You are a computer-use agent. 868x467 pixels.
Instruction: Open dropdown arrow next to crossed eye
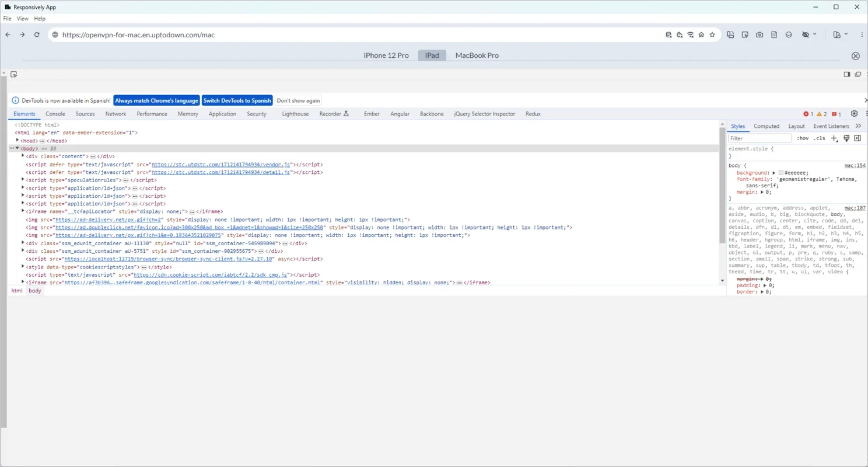[815, 34]
